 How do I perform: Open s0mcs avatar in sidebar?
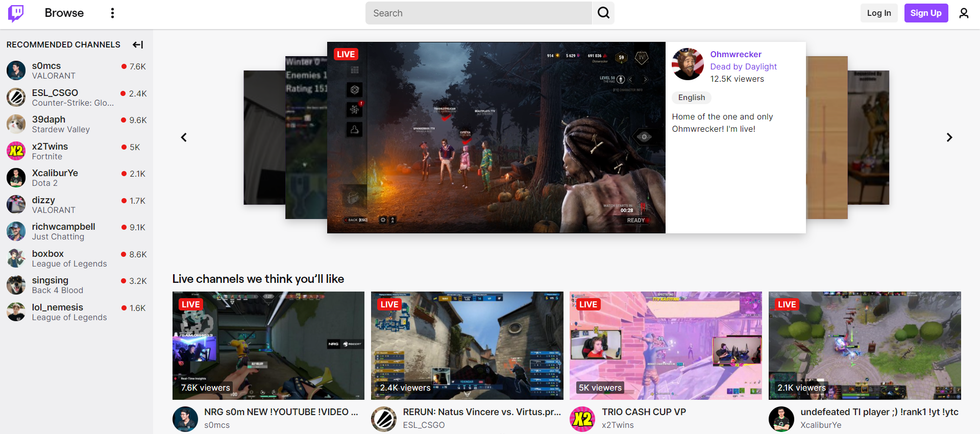pyautogui.click(x=16, y=70)
